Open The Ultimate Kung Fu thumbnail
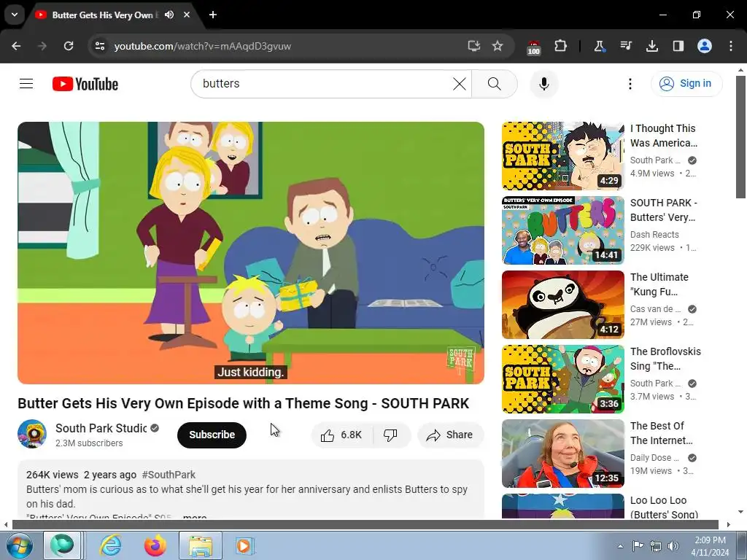747x560 pixels. click(x=562, y=304)
